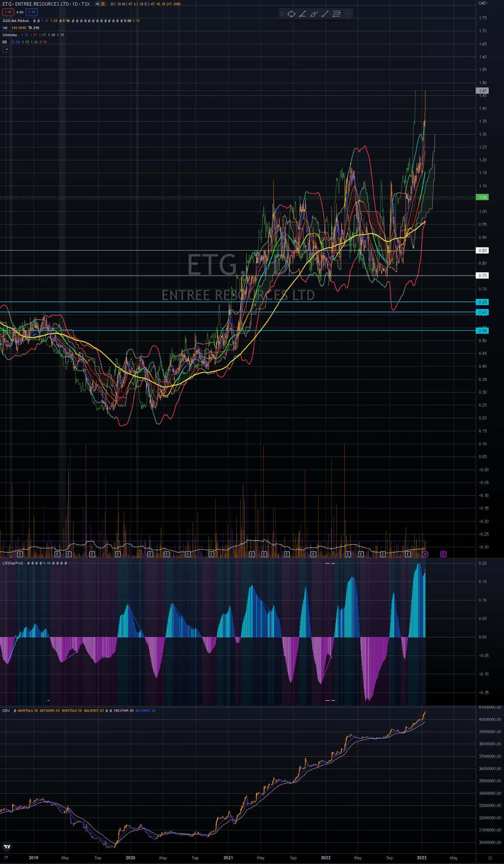Select the trend line drawing tool
The width and height of the screenshot is (504, 864).
coord(325,14)
